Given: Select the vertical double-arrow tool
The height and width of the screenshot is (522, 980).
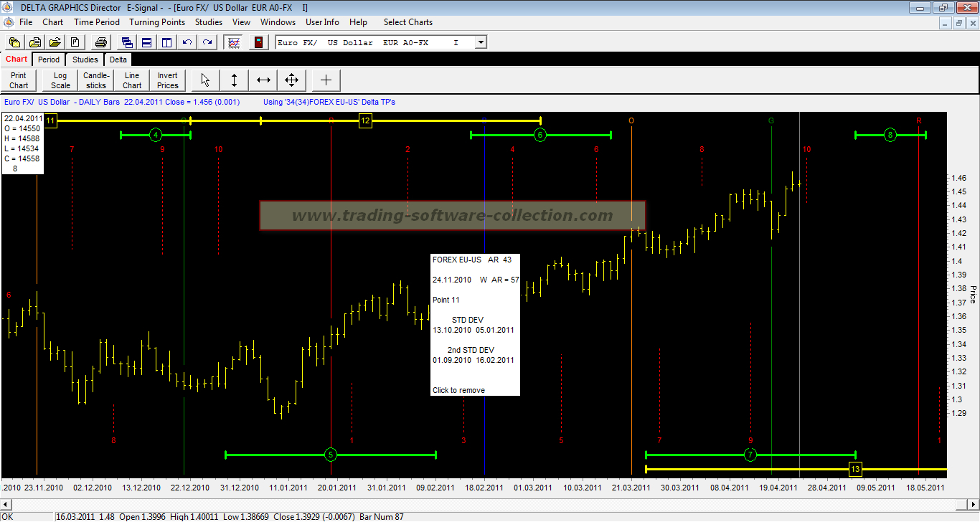Looking at the screenshot, I should (234, 80).
